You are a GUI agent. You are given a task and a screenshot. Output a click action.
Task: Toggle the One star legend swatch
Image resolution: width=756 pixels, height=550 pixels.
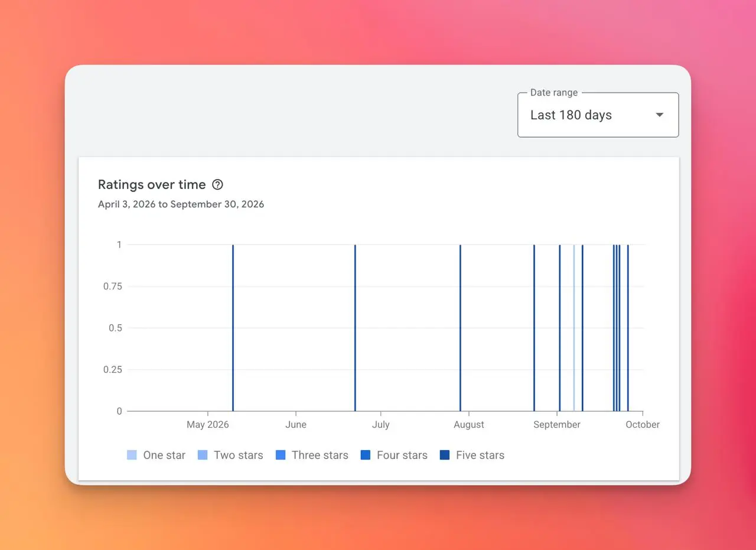[x=132, y=455]
